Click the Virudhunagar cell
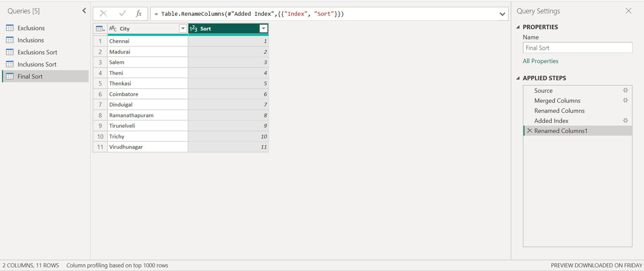This screenshot has width=644, height=271. [147, 147]
